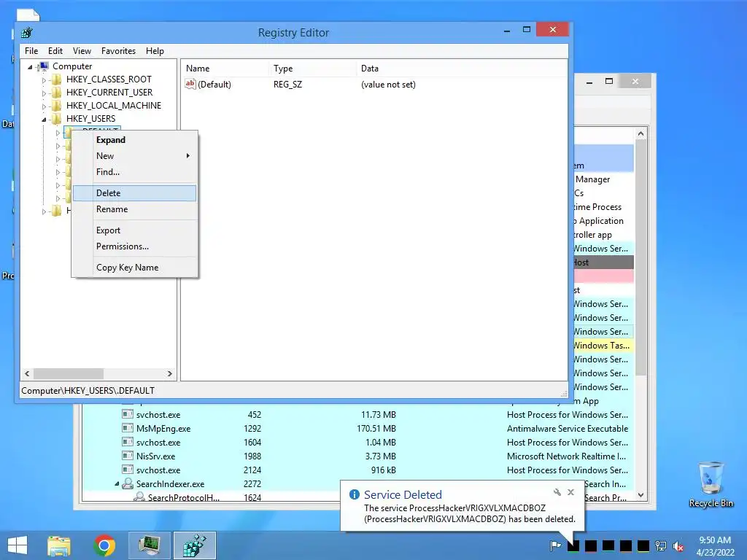This screenshot has height=560, width=747.
Task: Open the Recycle Bin desktop icon
Action: point(711,484)
